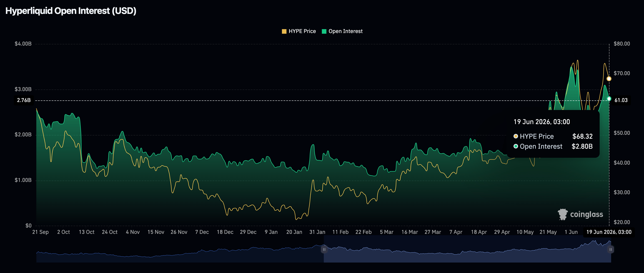Grab the left handle of the range navigator
644x273 pixels.
324,250
